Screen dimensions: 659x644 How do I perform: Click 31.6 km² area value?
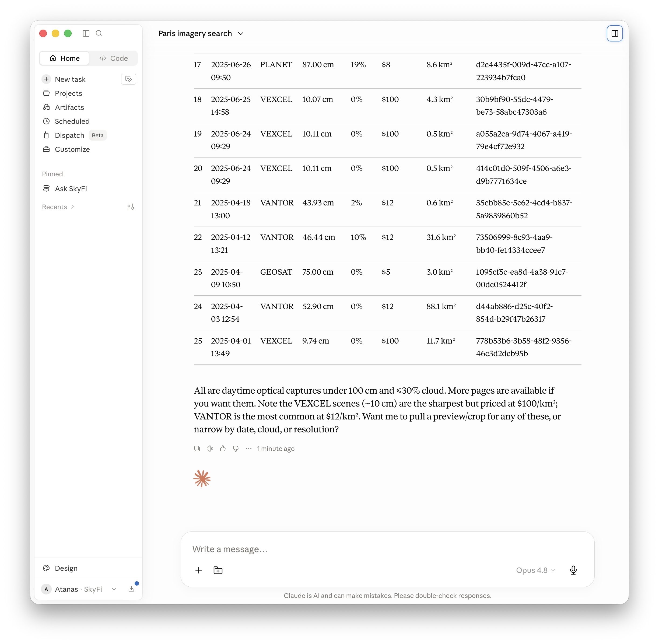(x=441, y=237)
